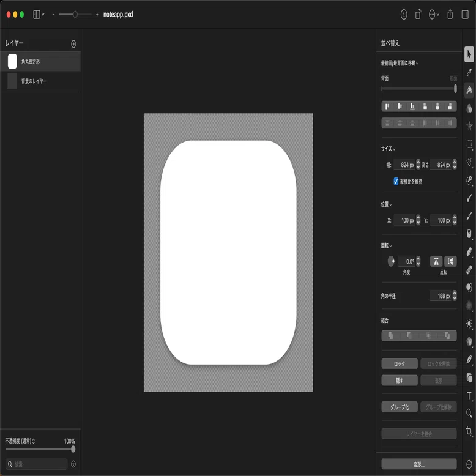Toggle the 縦横比を維持 checkbox
The width and height of the screenshot is (476, 476).
(x=396, y=181)
